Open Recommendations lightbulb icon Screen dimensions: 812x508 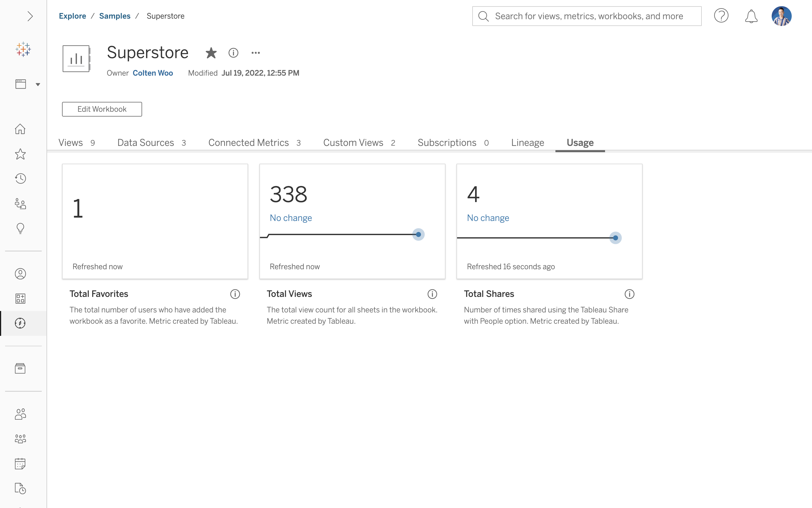tap(20, 229)
